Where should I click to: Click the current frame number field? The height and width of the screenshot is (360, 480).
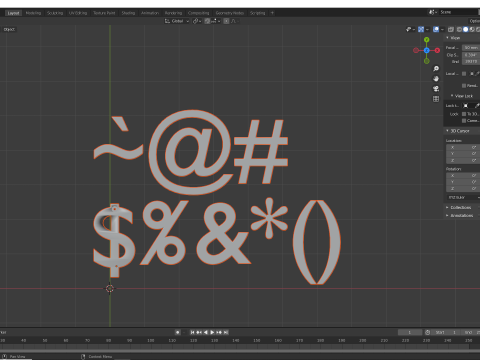tap(410, 332)
